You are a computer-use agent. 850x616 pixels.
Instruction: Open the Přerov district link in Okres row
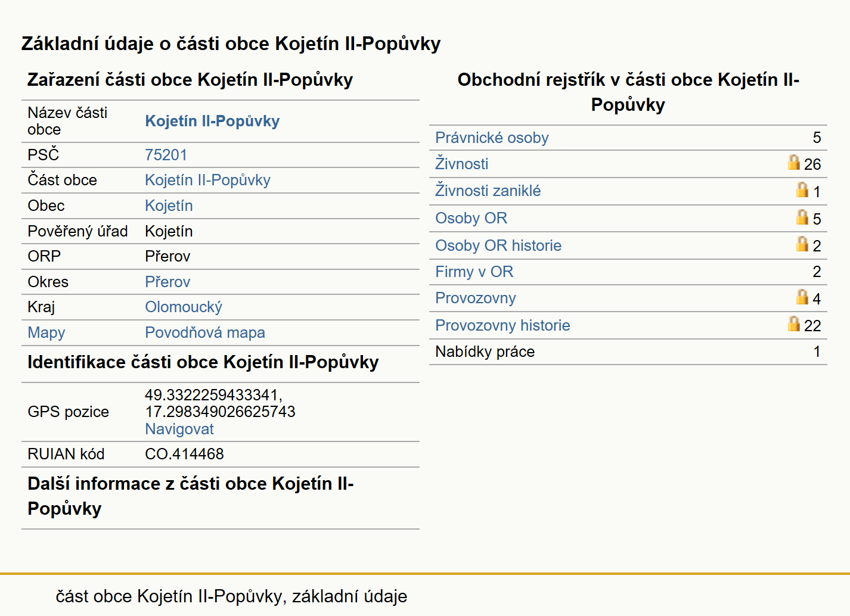[167, 282]
